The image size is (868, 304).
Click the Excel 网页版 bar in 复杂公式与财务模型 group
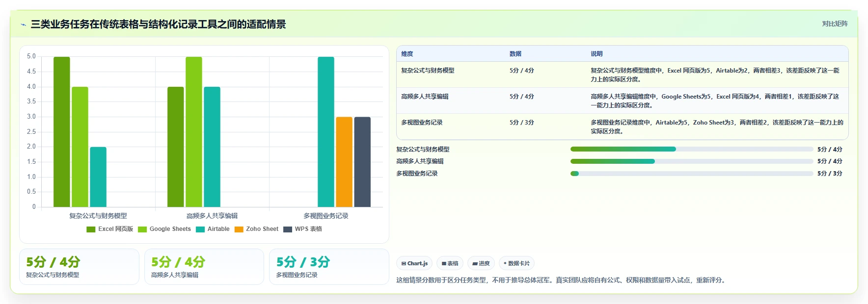pyautogui.click(x=62, y=132)
